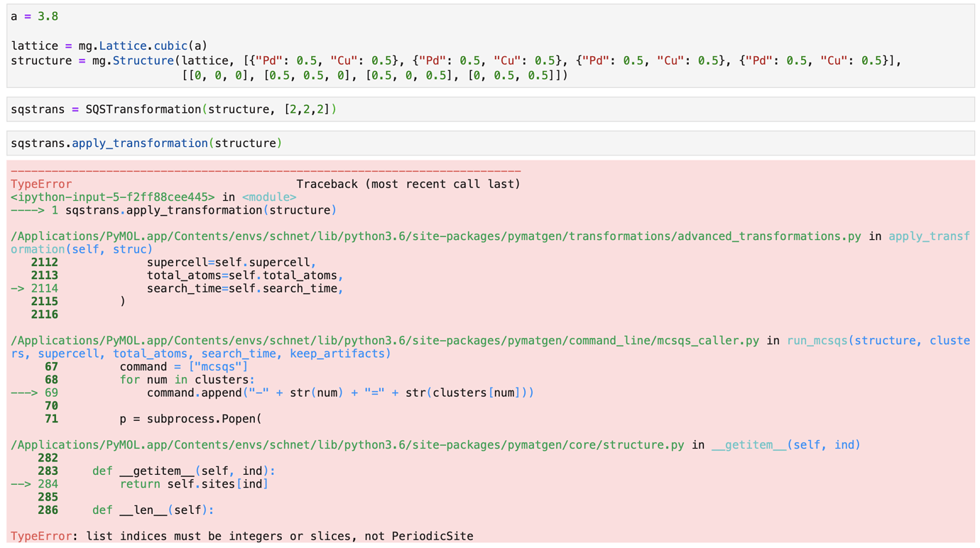
Task: Click the advanced_transformations.py file path
Action: tap(435, 236)
